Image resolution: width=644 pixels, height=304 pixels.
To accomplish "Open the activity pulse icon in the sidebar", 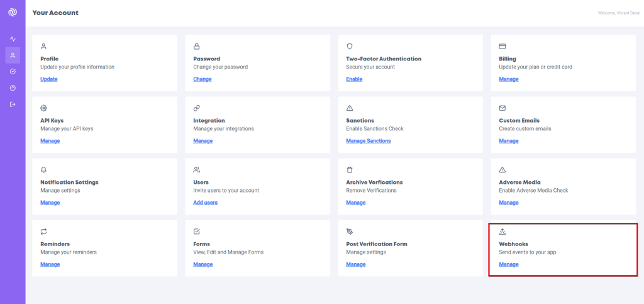I will tap(13, 39).
